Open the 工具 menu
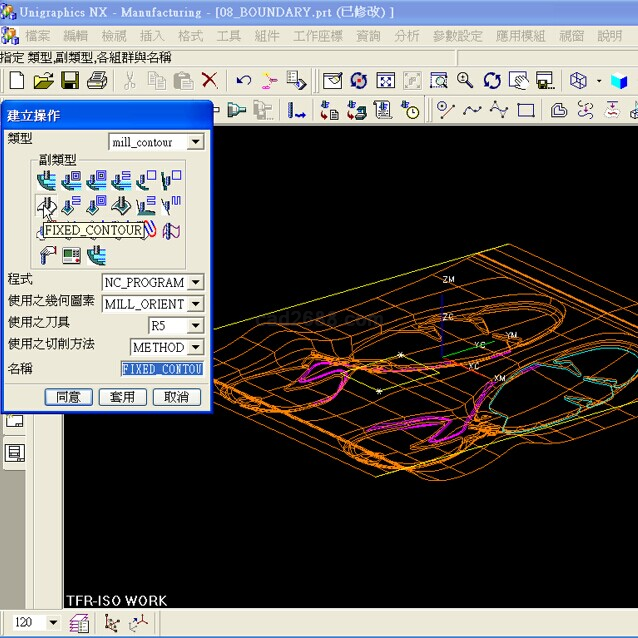 point(229,36)
